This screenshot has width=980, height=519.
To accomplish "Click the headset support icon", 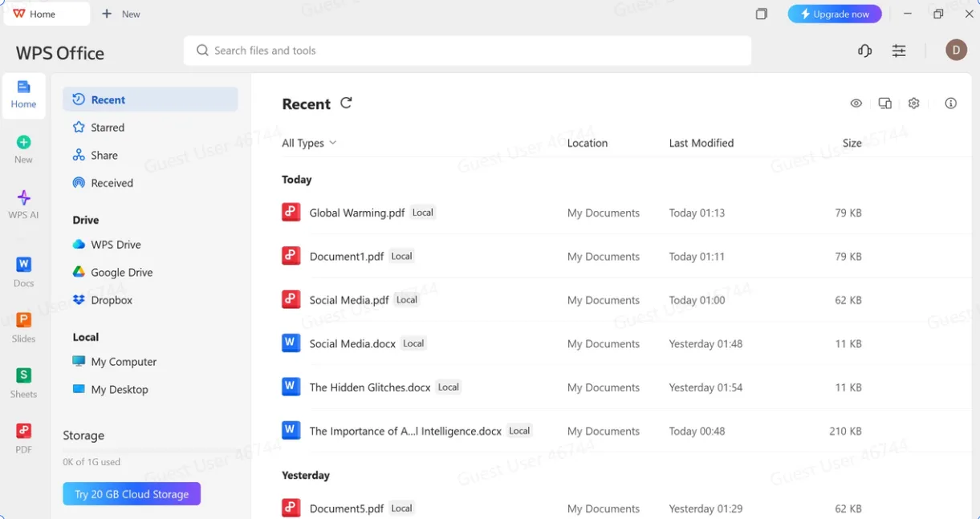I will [x=864, y=51].
